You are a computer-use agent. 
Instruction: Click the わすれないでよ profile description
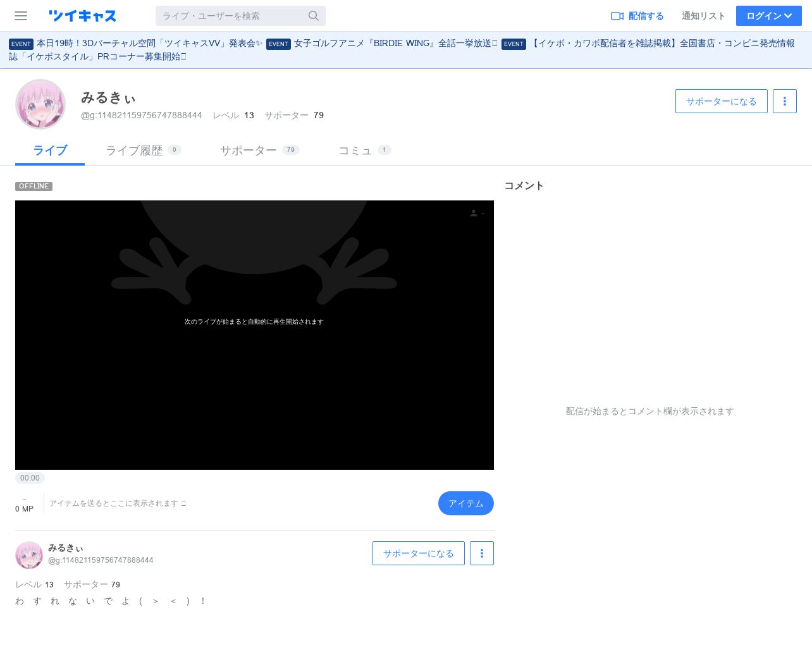coord(111,601)
